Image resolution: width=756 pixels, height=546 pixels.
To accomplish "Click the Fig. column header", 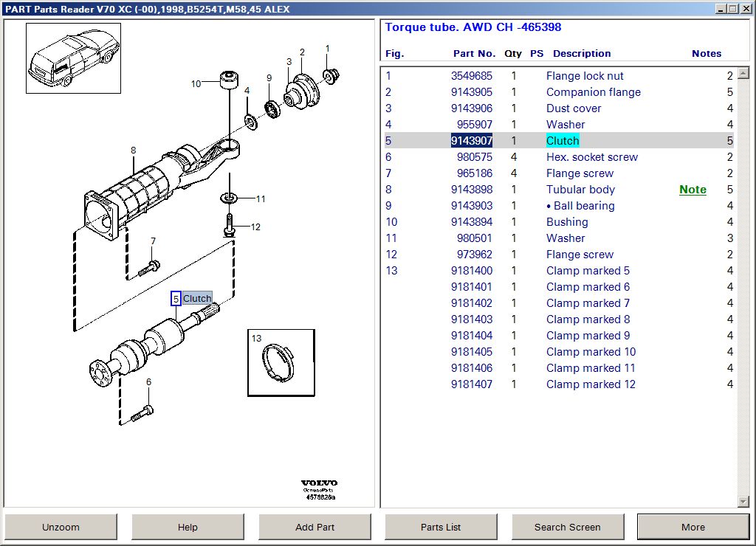I will pyautogui.click(x=394, y=53).
